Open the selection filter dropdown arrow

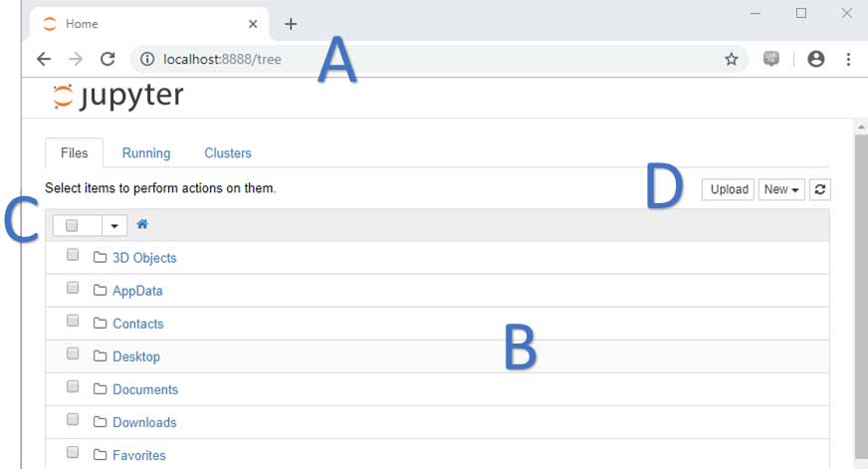coord(114,226)
